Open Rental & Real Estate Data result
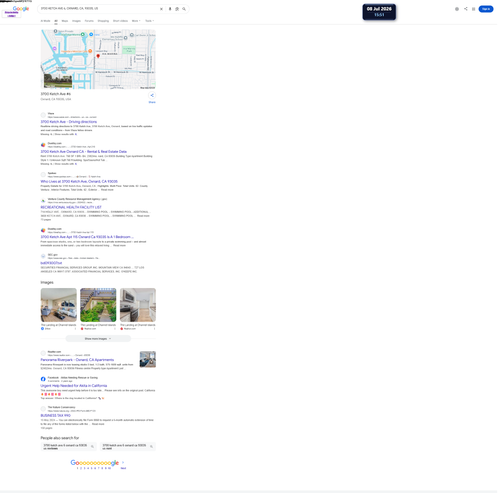 click(x=84, y=152)
